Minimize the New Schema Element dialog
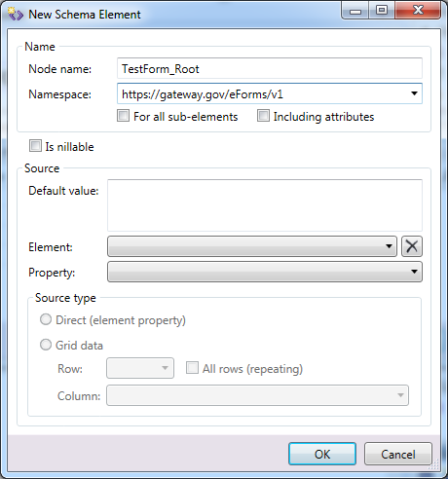This screenshot has height=479, width=448. (x=355, y=11)
